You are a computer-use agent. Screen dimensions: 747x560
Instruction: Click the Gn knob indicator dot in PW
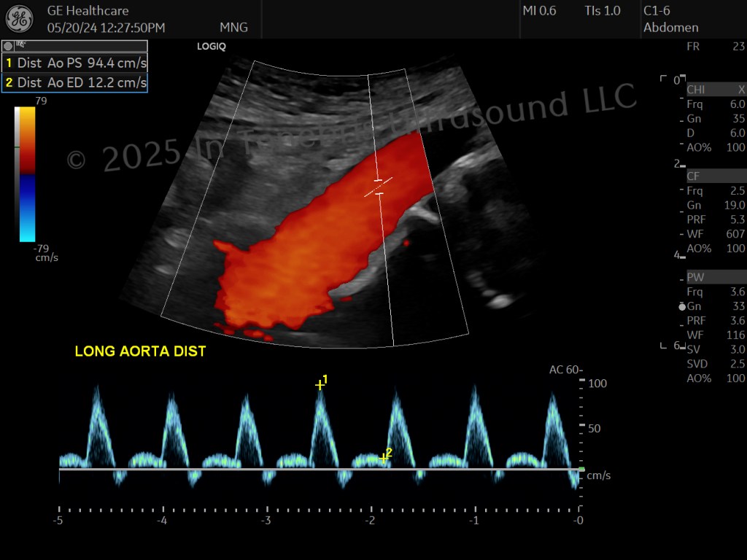pos(682,307)
